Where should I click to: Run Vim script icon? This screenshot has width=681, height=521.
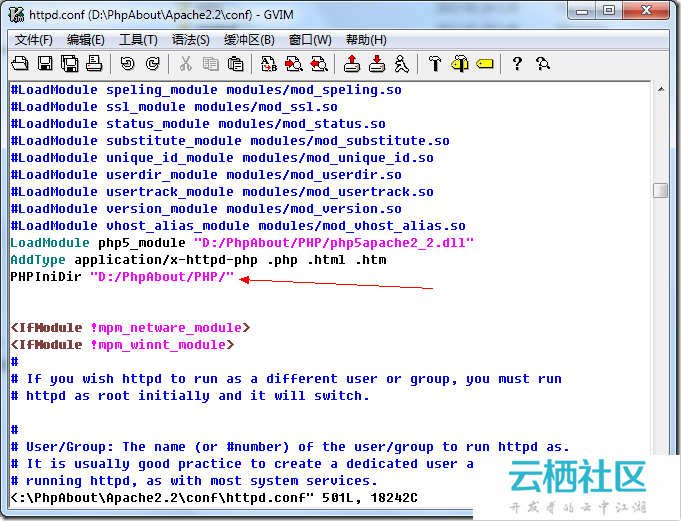(x=402, y=64)
